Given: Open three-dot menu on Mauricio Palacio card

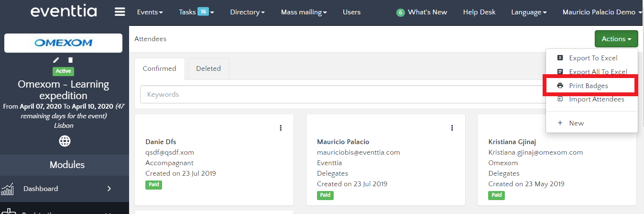Looking at the screenshot, I should point(452,128).
